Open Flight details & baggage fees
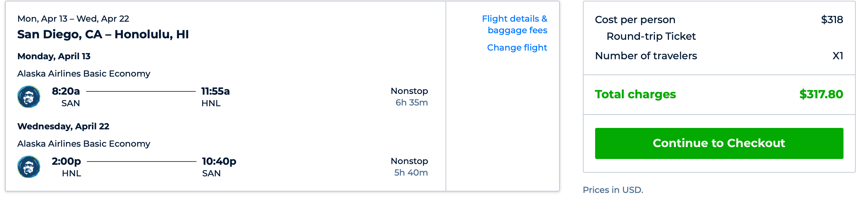This screenshot has height=198, width=868. 514,24
